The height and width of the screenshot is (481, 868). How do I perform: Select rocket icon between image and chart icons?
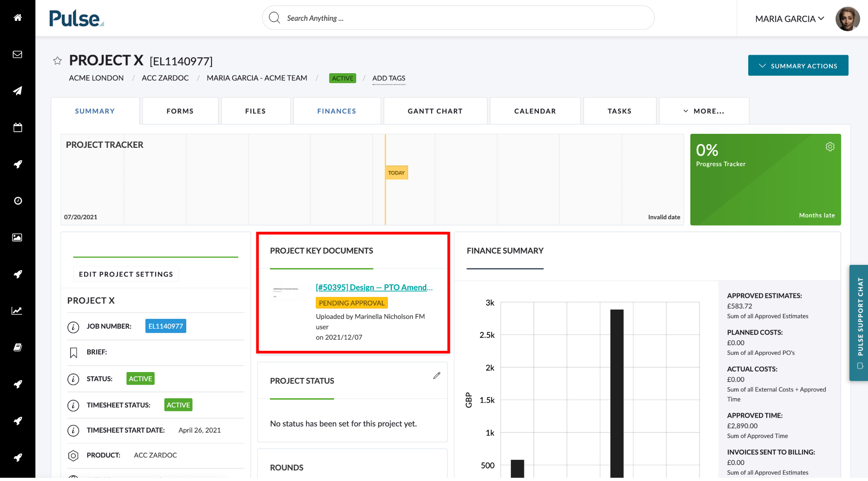pos(18,274)
